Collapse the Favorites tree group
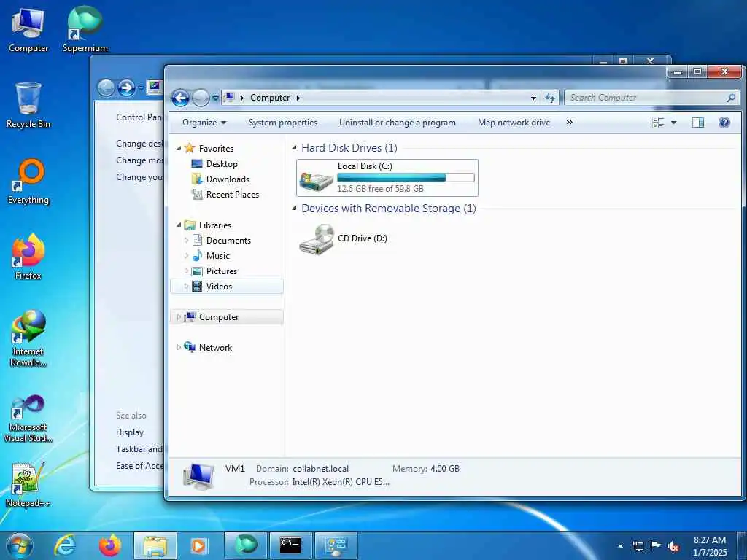Viewport: 747px width, 560px height. 179,149
